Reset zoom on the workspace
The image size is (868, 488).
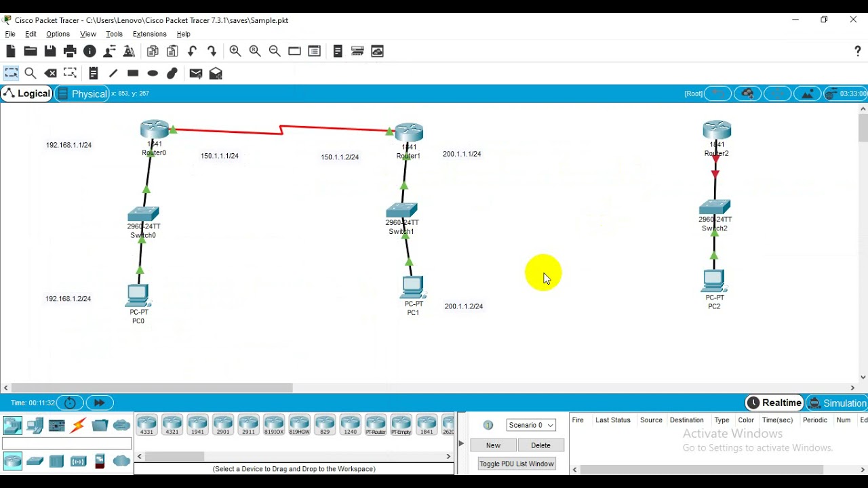click(x=255, y=52)
